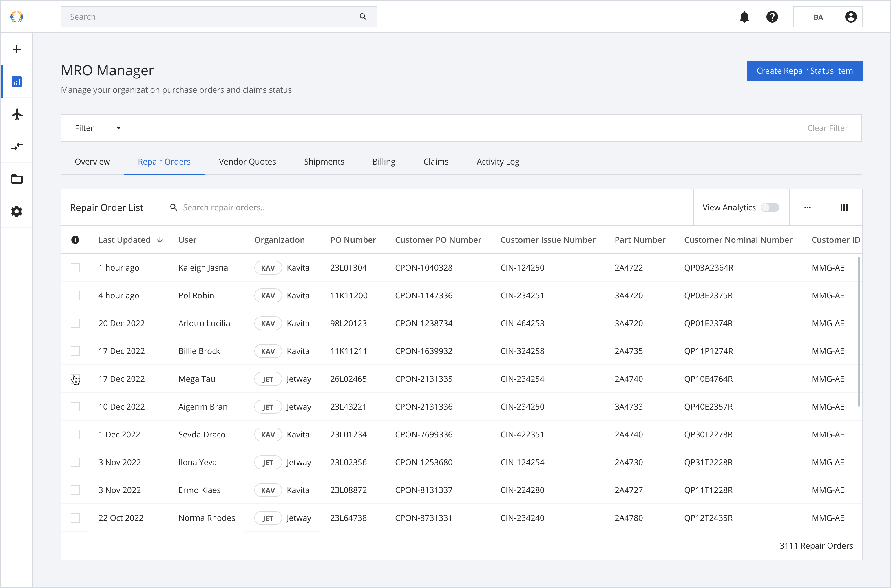
Task: Select the Billie Brock row checkbox
Action: coord(75,351)
